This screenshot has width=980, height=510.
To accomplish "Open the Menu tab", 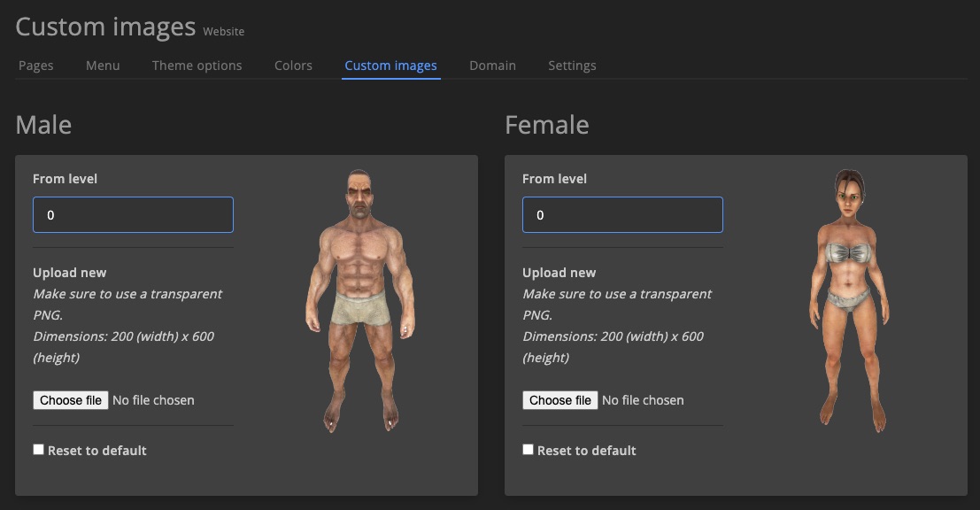I will tap(103, 65).
